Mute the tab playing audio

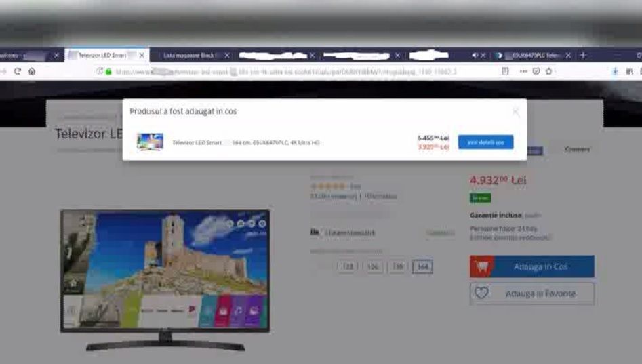(x=475, y=55)
